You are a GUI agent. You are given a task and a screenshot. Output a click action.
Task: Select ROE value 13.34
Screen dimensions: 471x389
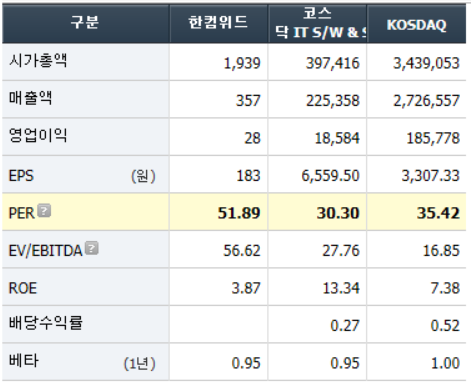point(341,288)
